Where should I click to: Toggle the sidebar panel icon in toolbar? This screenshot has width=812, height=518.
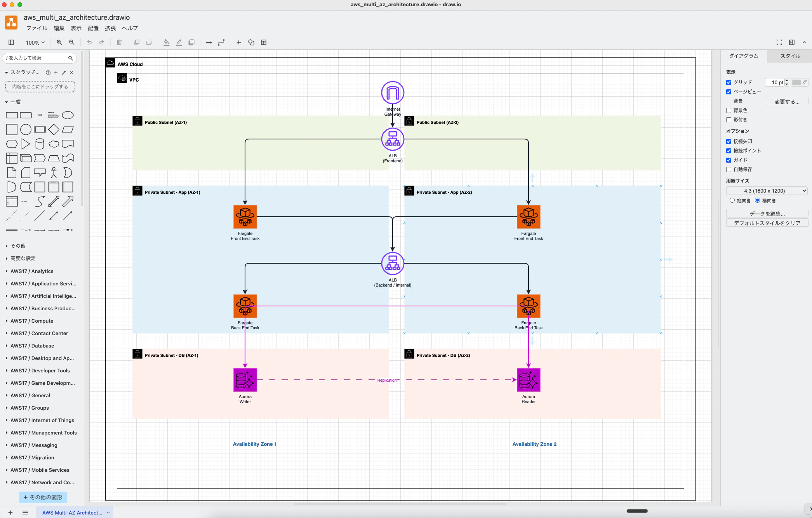click(x=11, y=42)
